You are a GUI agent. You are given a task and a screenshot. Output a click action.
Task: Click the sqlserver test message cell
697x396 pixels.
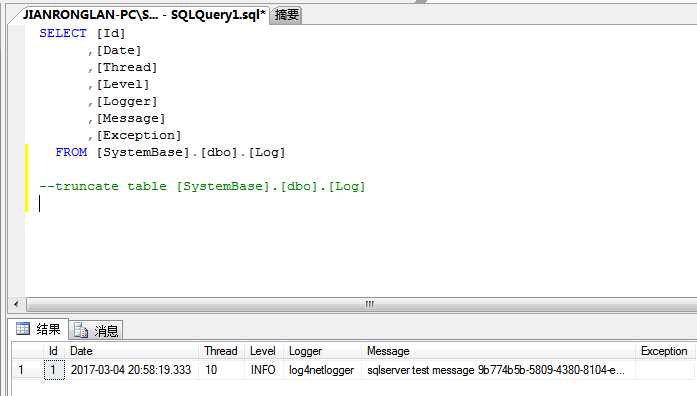[499, 370]
